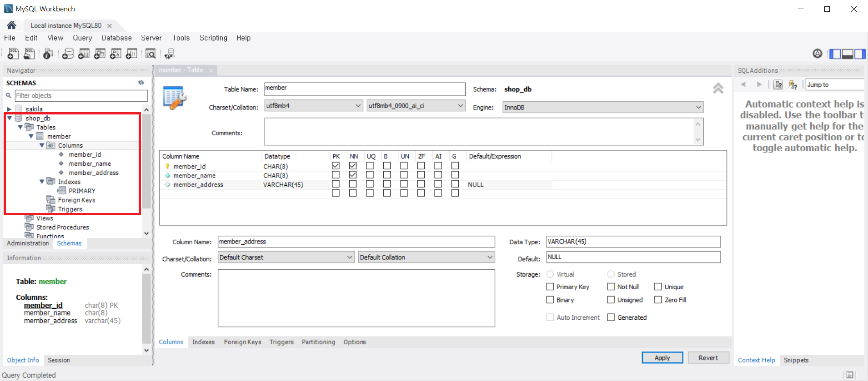Create a new table toolbar icon
The image size is (868, 381).
84,54
